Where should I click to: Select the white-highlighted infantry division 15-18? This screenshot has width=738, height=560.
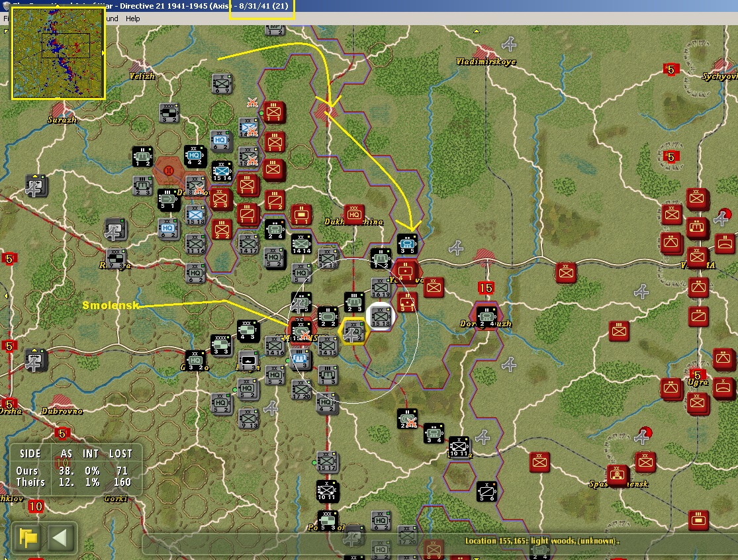[381, 316]
